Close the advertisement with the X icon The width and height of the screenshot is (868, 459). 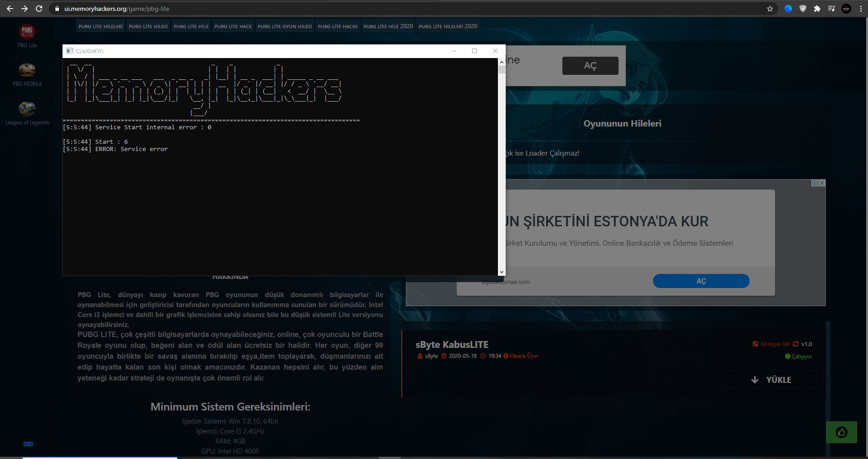822,183
